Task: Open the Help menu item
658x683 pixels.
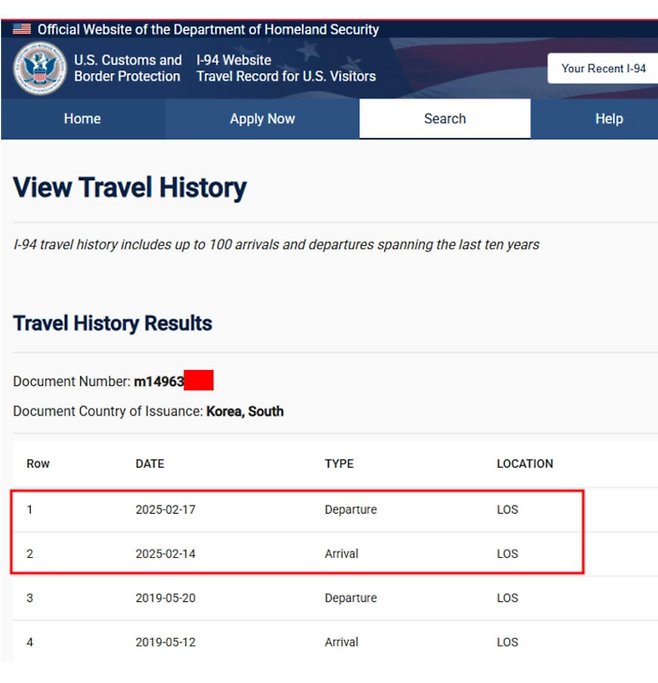Action: (x=609, y=119)
